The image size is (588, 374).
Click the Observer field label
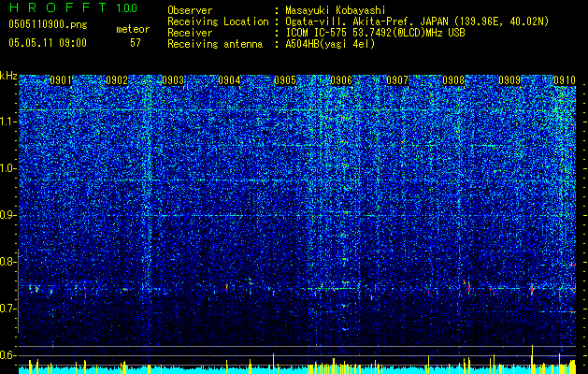pos(190,10)
